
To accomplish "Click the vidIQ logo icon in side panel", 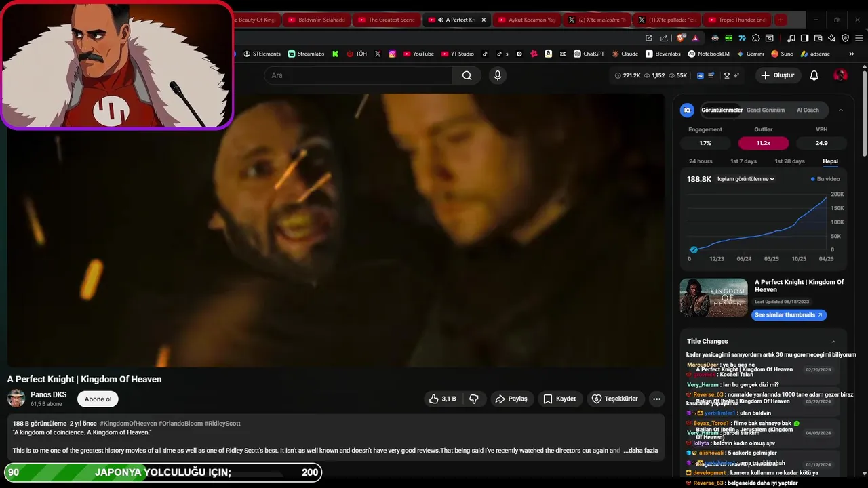I will pyautogui.click(x=687, y=110).
